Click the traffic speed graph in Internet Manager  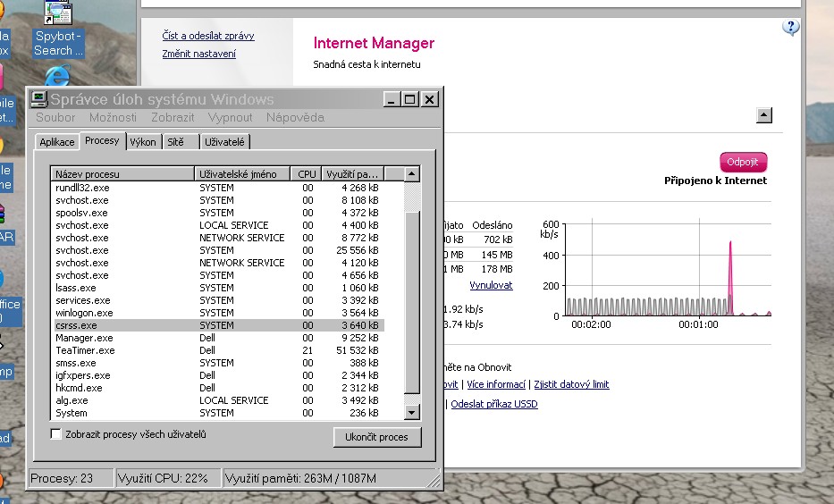(668, 268)
